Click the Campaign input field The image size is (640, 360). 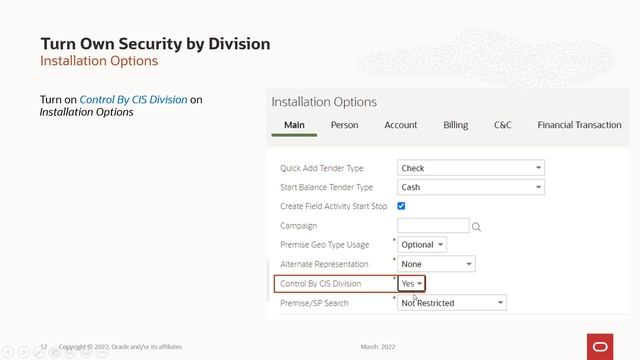coord(433,225)
